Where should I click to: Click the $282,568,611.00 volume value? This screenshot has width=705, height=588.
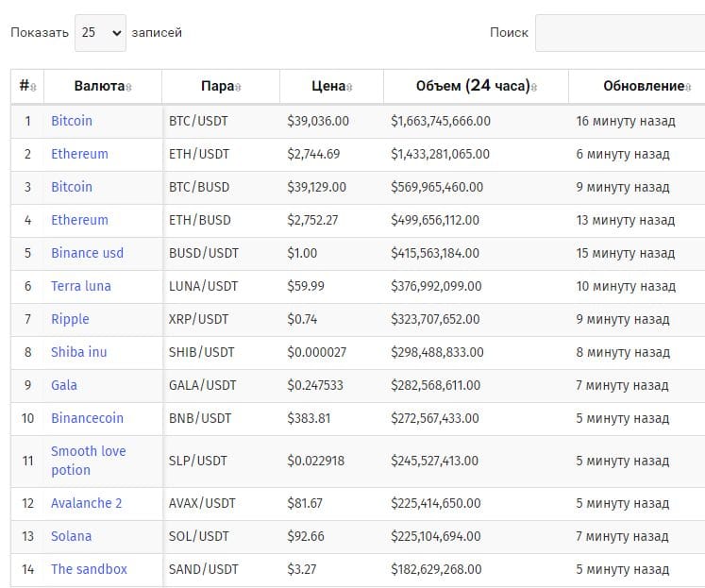pyautogui.click(x=435, y=385)
